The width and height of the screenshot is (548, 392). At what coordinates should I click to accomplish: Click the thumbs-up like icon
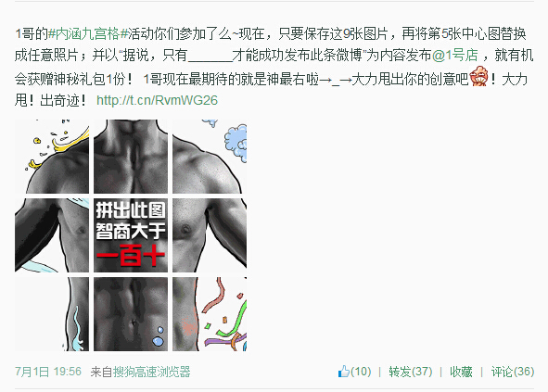(x=344, y=371)
